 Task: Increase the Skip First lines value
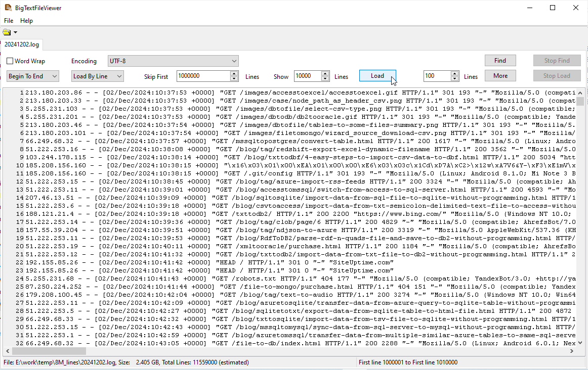234,74
